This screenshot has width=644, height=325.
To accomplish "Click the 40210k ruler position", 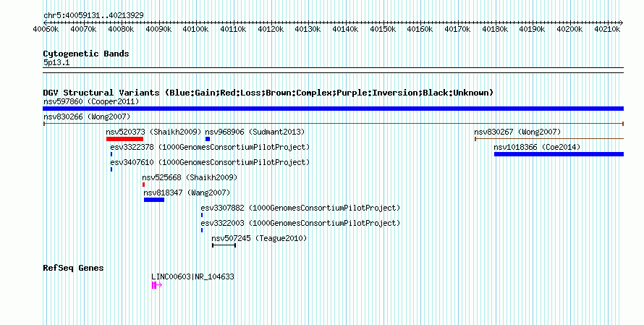I will [x=607, y=29].
